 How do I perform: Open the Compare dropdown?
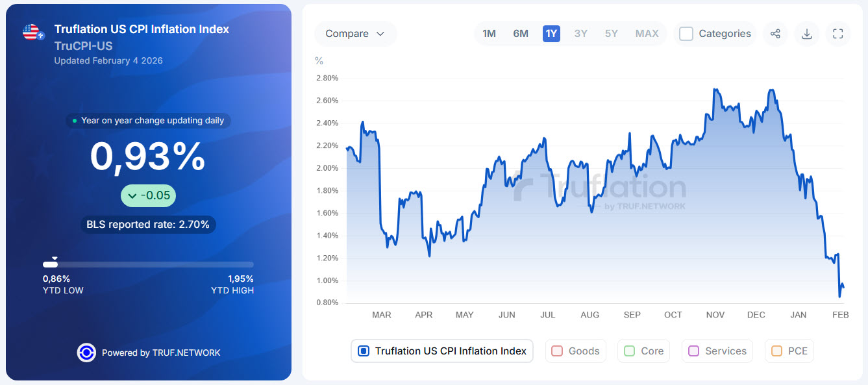click(355, 34)
